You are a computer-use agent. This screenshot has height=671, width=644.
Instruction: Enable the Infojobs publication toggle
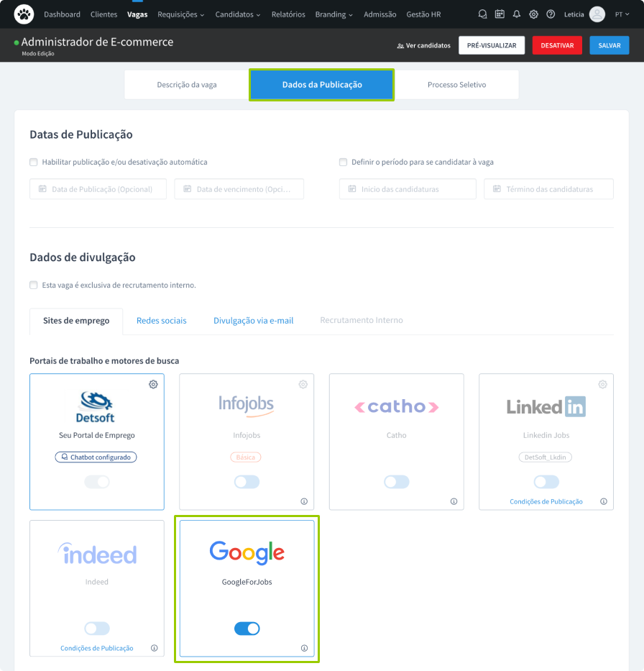pos(247,482)
